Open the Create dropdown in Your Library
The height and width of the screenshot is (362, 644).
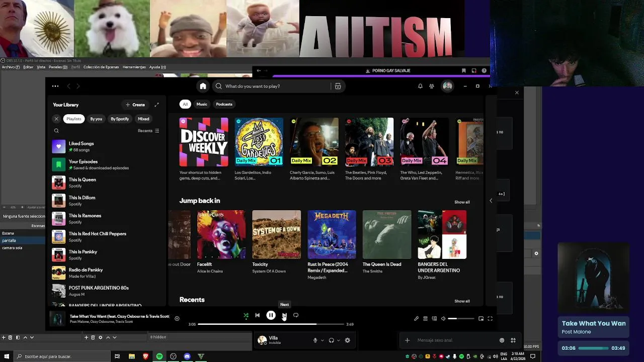click(x=135, y=105)
